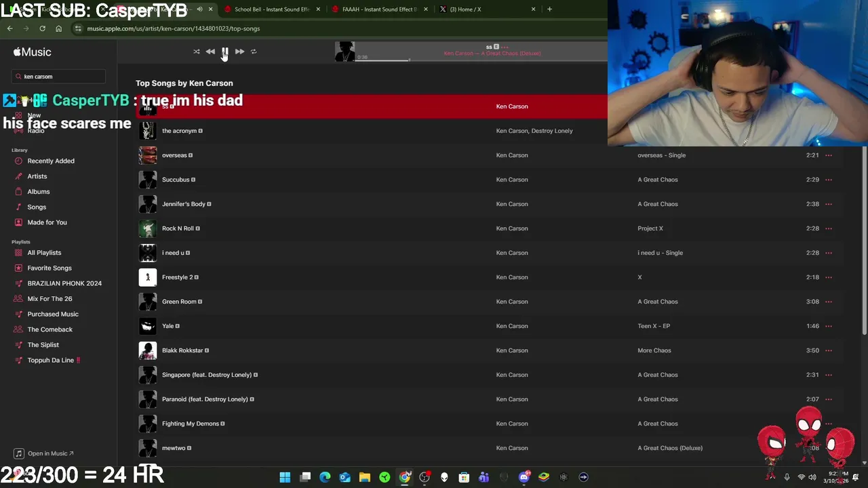Image resolution: width=868 pixels, height=488 pixels.
Task: Open more options for 'Jennifer's Body' row
Action: (829, 204)
